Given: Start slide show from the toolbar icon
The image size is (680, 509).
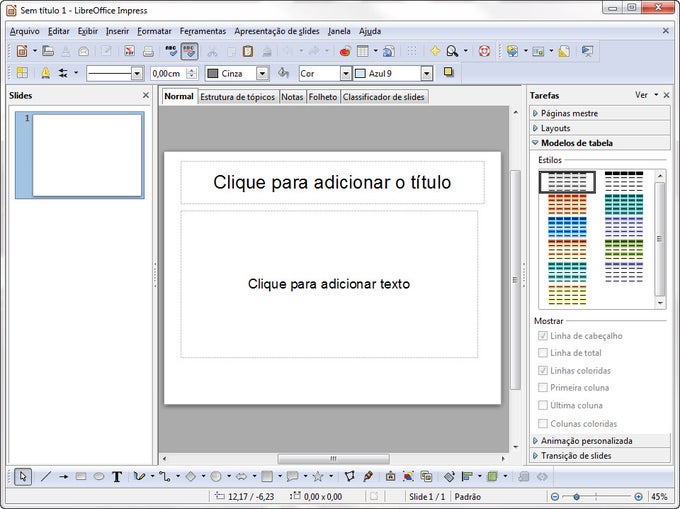Looking at the screenshot, I should [587, 51].
